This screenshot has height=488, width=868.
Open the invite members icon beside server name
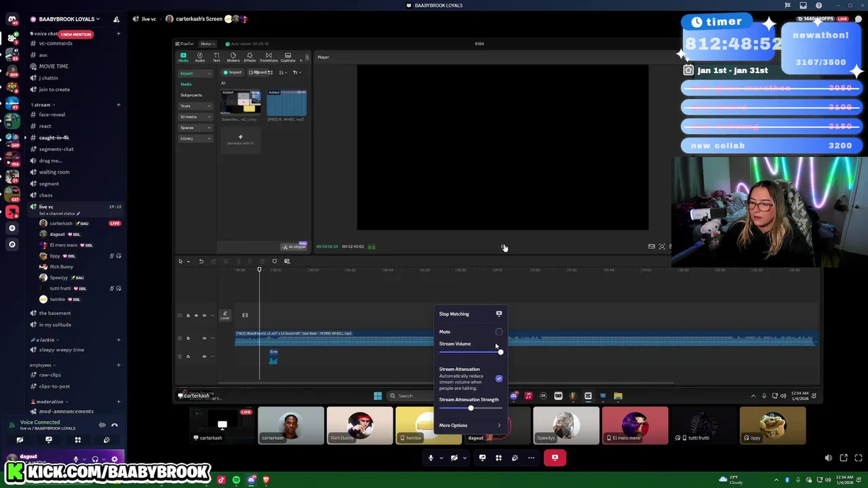tap(116, 19)
